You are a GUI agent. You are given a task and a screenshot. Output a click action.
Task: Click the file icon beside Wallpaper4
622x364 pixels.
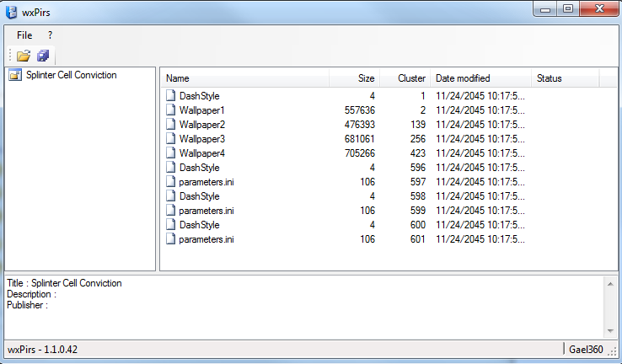pyautogui.click(x=170, y=153)
